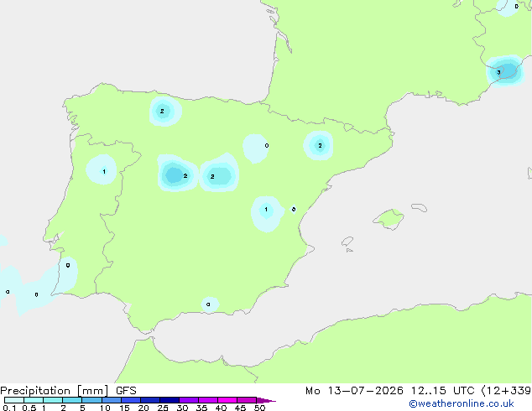Click the '0.1' legend scale label

(x=9, y=408)
